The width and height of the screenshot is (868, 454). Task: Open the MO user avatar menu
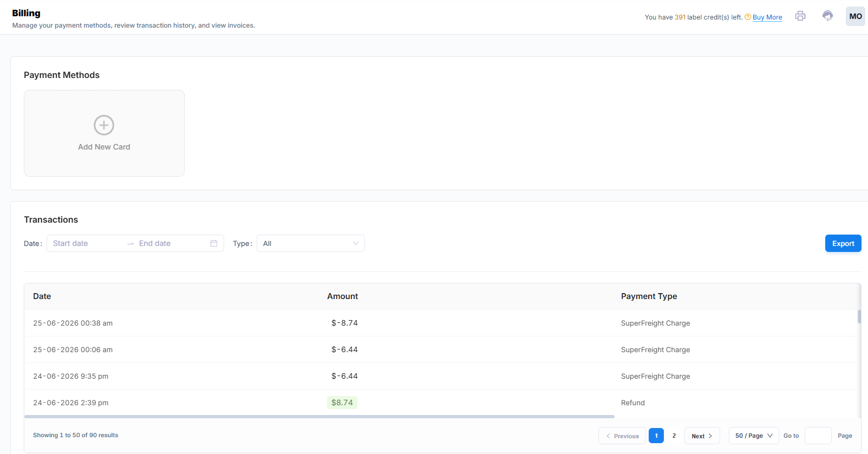pos(856,16)
